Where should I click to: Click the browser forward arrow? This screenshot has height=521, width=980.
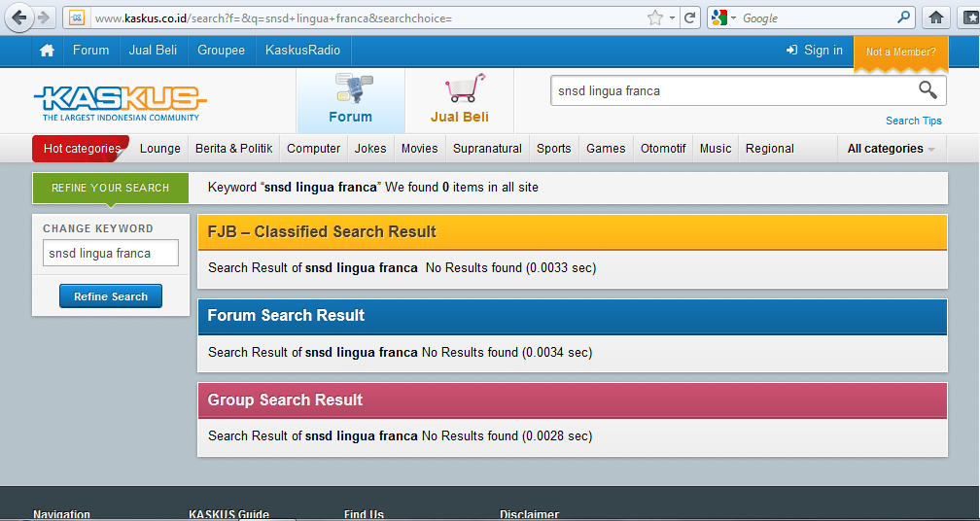click(x=44, y=17)
